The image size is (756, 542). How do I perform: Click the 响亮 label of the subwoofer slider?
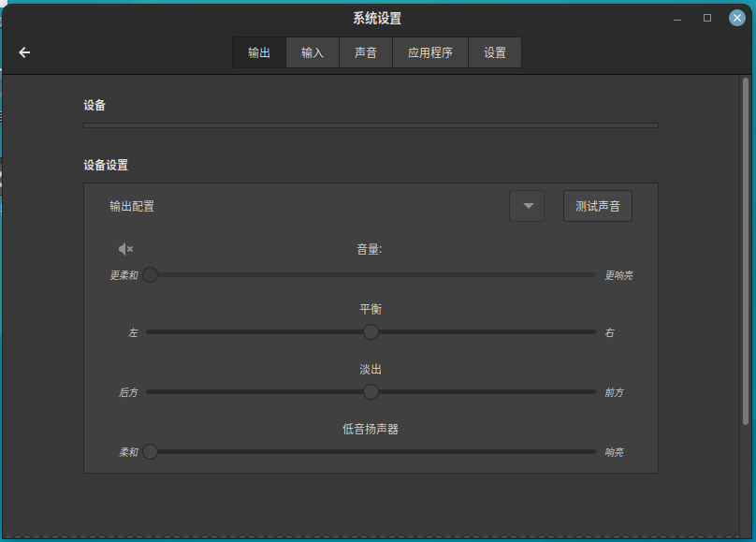(614, 452)
